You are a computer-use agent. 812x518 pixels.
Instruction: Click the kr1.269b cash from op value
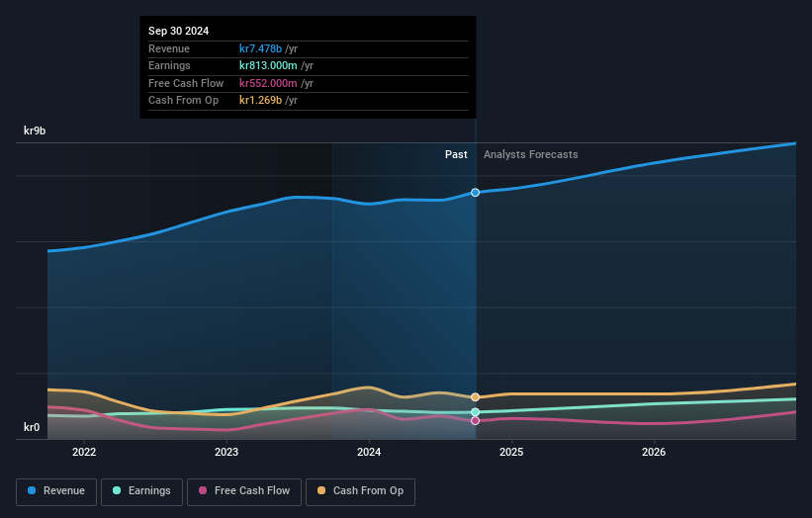pyautogui.click(x=260, y=101)
